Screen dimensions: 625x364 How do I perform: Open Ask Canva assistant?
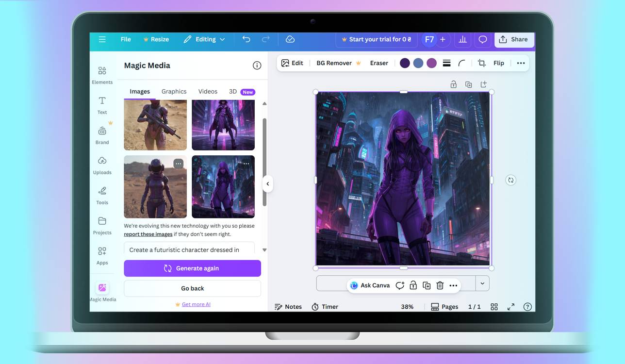[x=370, y=285]
